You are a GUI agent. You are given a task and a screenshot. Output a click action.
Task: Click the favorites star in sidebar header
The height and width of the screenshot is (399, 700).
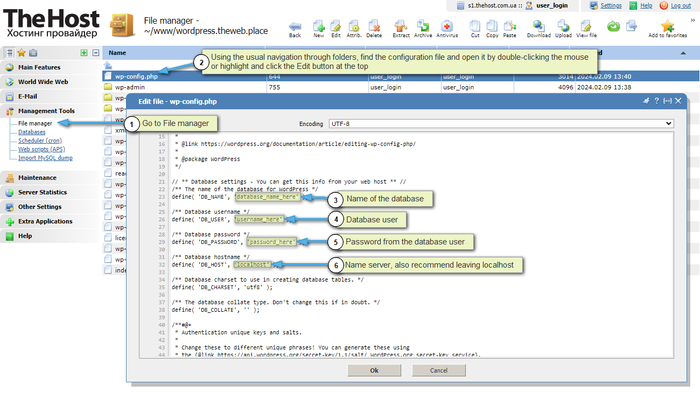click(21, 53)
